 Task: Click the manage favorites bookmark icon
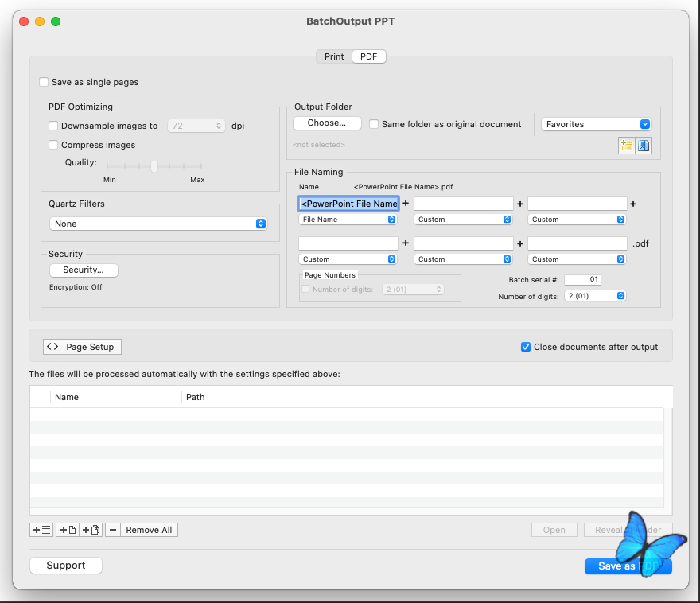644,146
